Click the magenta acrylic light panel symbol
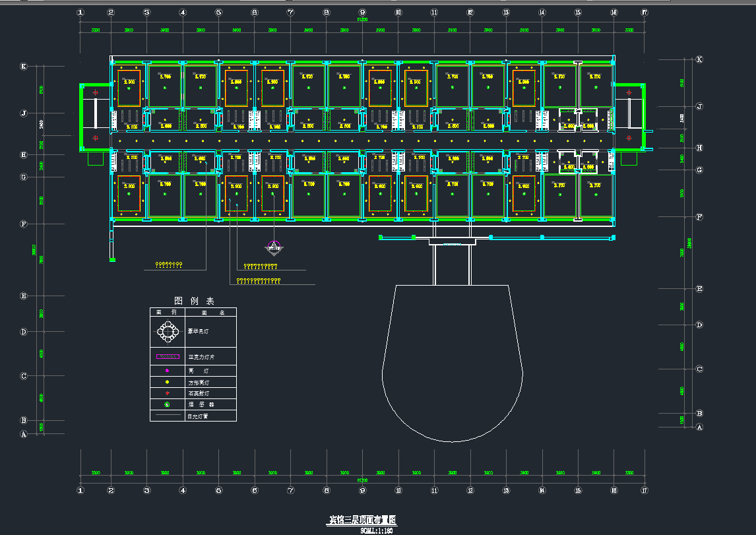The image size is (756, 535). [168, 357]
